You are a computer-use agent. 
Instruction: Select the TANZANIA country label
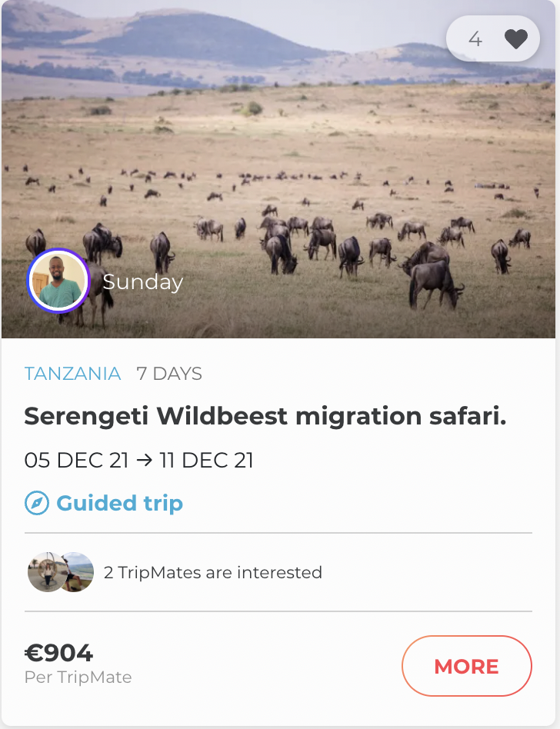pyautogui.click(x=72, y=374)
